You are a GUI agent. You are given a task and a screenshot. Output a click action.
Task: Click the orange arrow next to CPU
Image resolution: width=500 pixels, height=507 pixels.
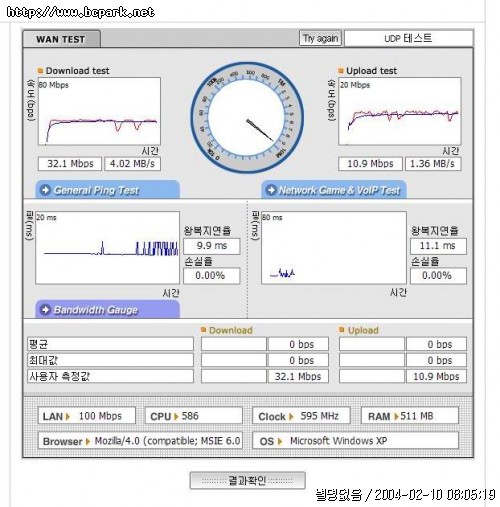(x=176, y=416)
